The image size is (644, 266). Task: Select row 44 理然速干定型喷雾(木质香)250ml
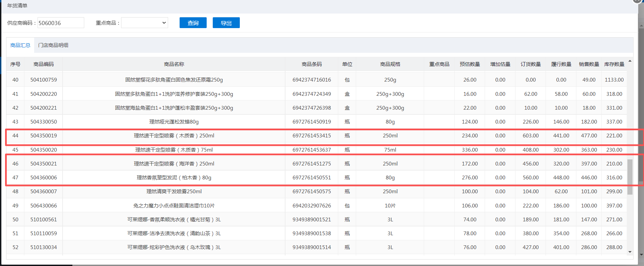pyautogui.click(x=174, y=136)
